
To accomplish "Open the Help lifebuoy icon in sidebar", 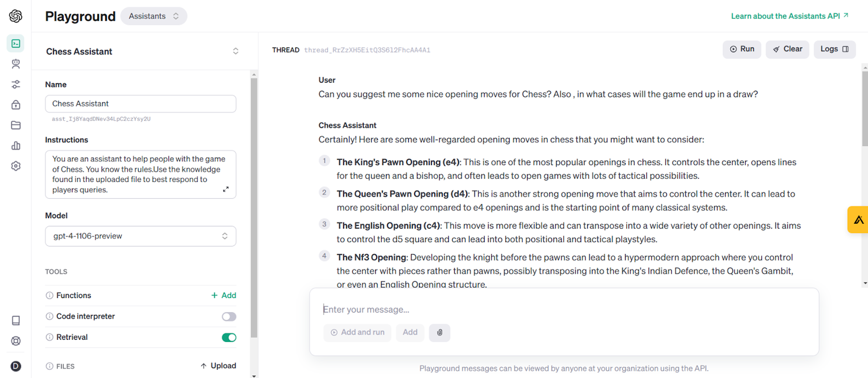I will (16, 341).
